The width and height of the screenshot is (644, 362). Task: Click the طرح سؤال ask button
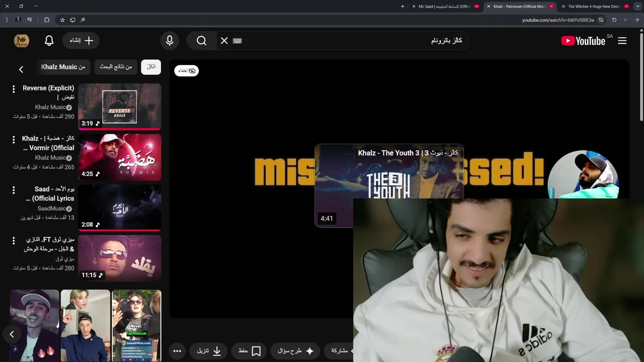click(x=296, y=351)
